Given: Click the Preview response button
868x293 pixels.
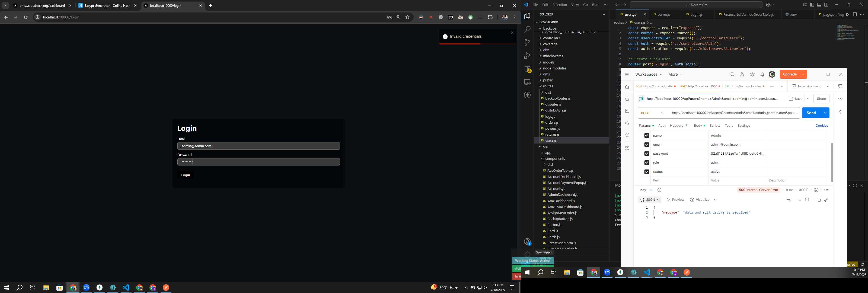Looking at the screenshot, I should point(676,200).
